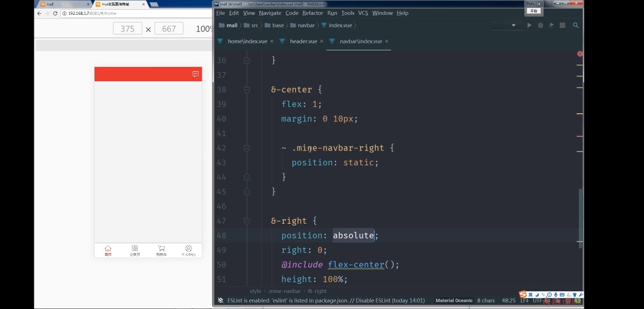The image size is (644, 309).
Task: Click fold end marker at line 45
Action: pos(247,192)
